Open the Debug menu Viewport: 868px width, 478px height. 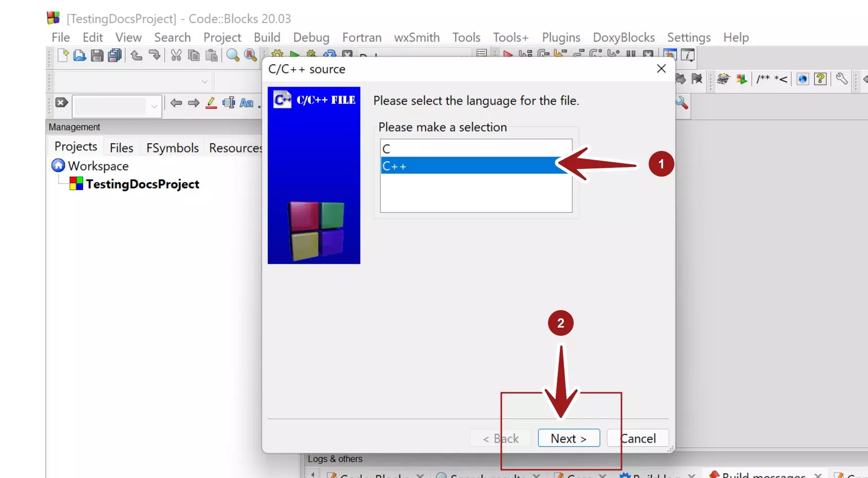[x=311, y=37]
